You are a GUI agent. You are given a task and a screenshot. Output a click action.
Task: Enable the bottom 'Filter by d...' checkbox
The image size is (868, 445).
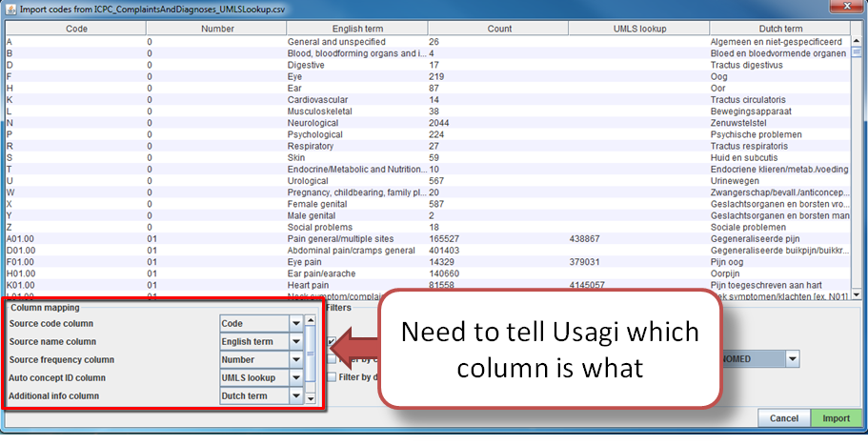[x=331, y=377]
